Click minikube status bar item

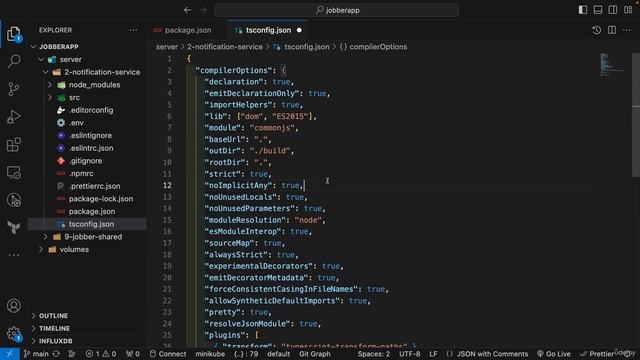coord(210,354)
